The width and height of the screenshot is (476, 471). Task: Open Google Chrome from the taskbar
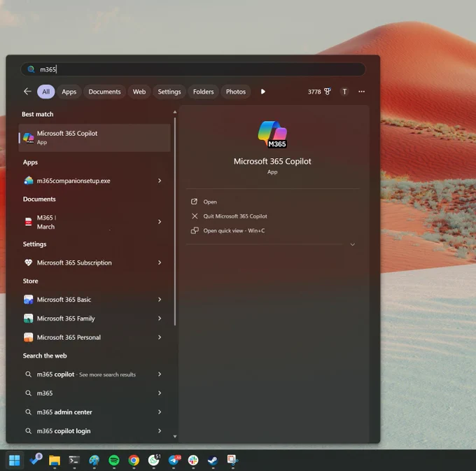tap(134, 461)
